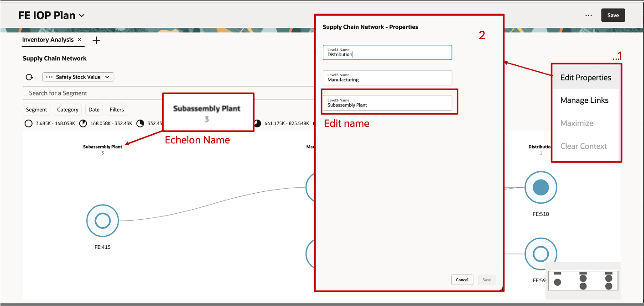Edit the Level1-Name Distribution field

point(387,53)
